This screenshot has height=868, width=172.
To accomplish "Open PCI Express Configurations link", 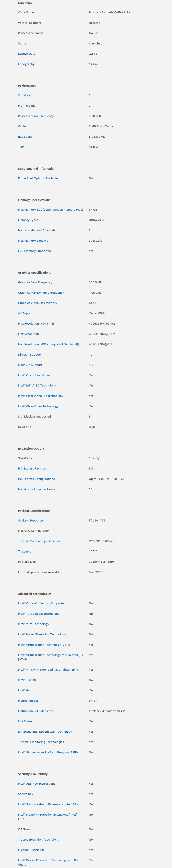I will 36,479.
